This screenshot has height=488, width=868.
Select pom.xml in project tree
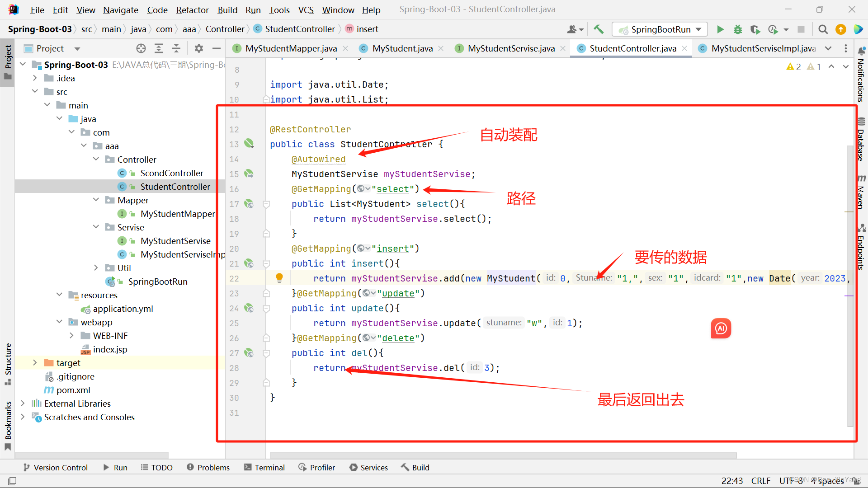(x=67, y=389)
